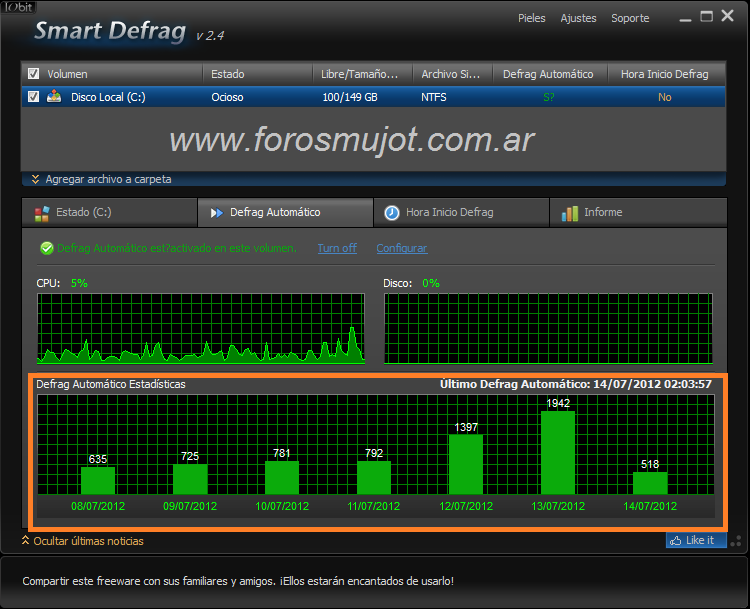Toggle the Volumen header select-all checkbox
This screenshot has height=609, width=750.
(34, 74)
